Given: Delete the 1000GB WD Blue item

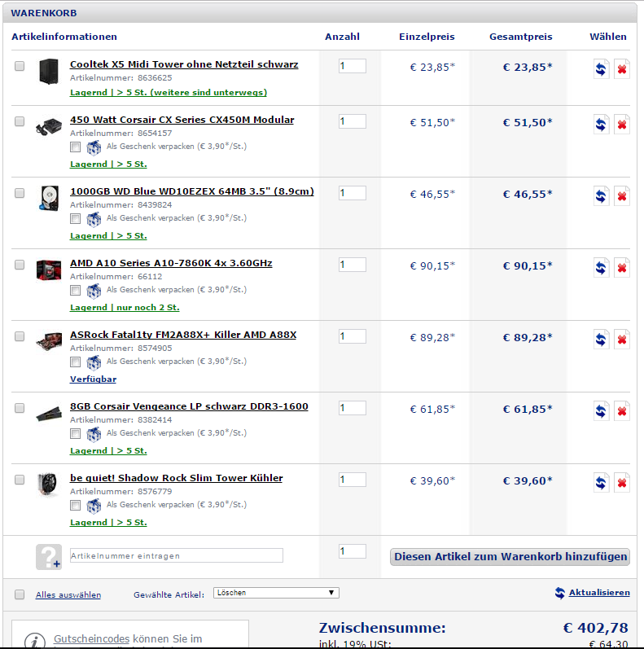Looking at the screenshot, I should click(622, 195).
